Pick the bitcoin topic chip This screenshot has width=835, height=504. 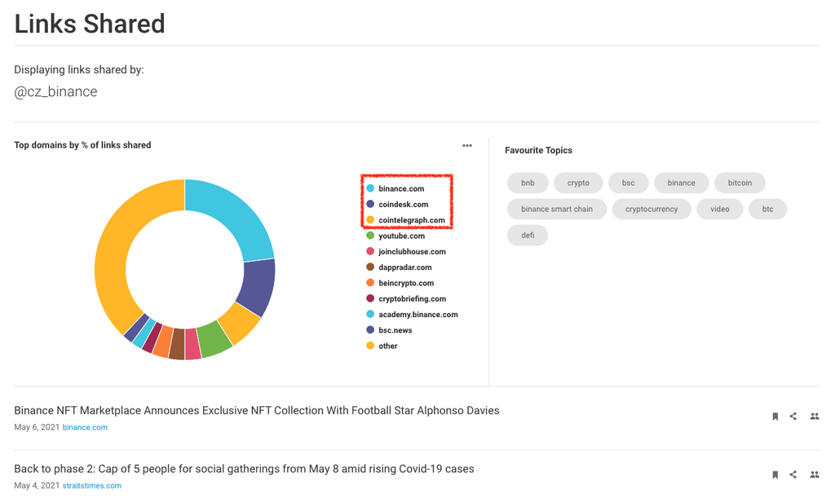740,183
